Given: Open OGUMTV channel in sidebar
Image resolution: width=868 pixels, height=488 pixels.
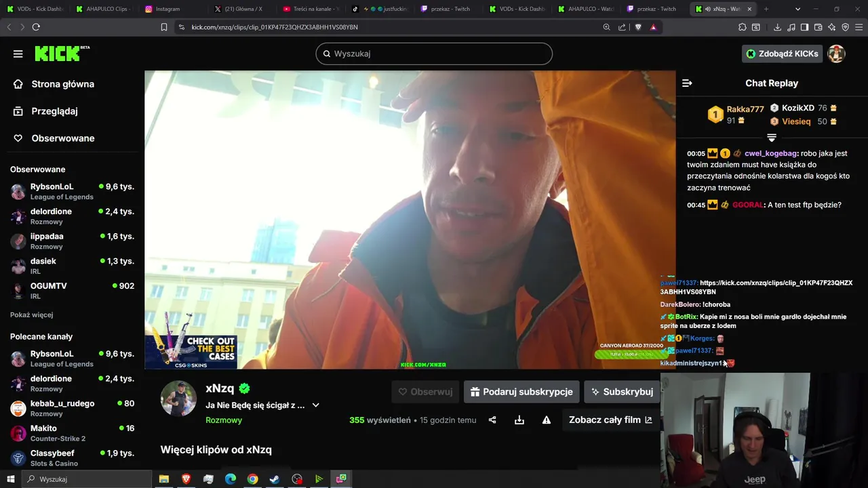Looking at the screenshot, I should pos(72,291).
